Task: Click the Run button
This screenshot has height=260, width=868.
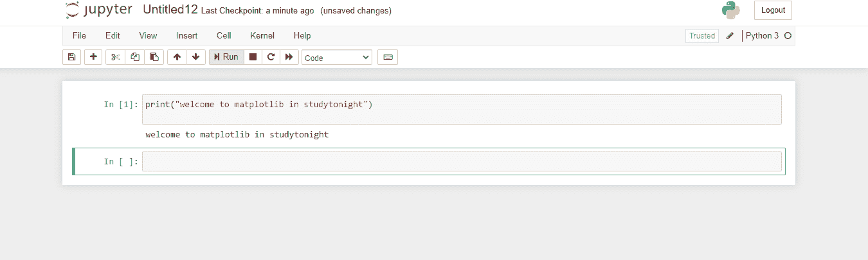Action: (x=226, y=57)
